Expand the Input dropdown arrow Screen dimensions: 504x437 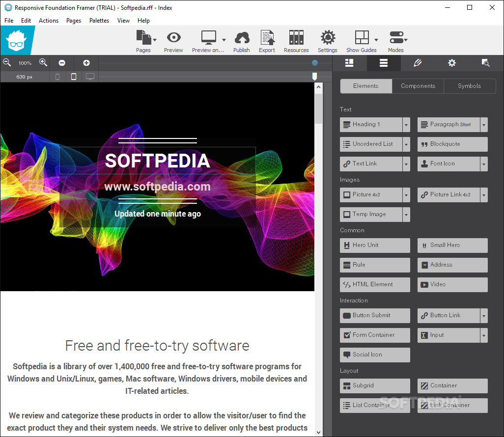point(484,335)
